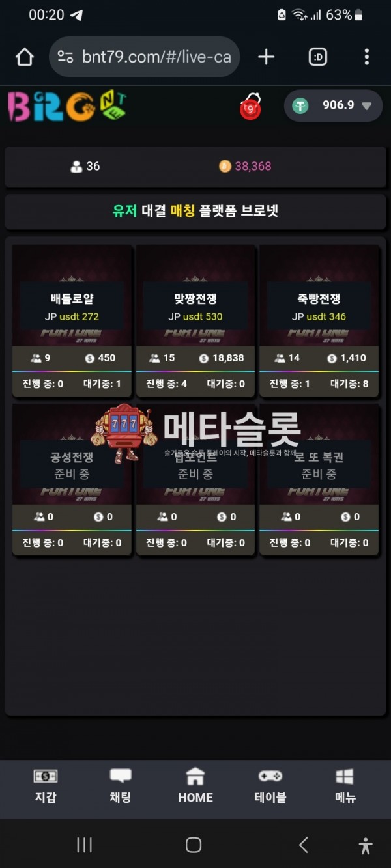Viewport: 391px width, 868px height.
Task: Open the 배틀로얄 game card
Action: pos(72,320)
